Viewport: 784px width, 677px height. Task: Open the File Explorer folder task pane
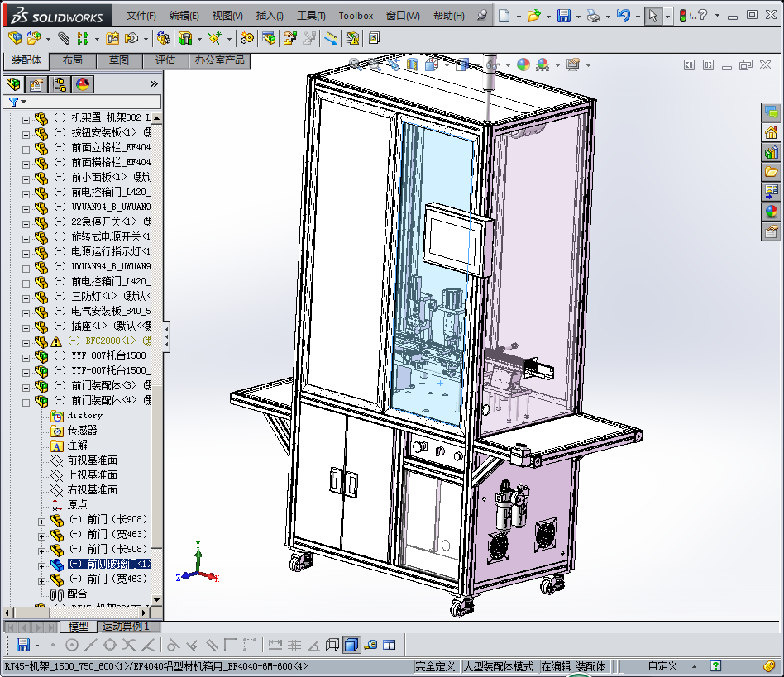(x=771, y=172)
